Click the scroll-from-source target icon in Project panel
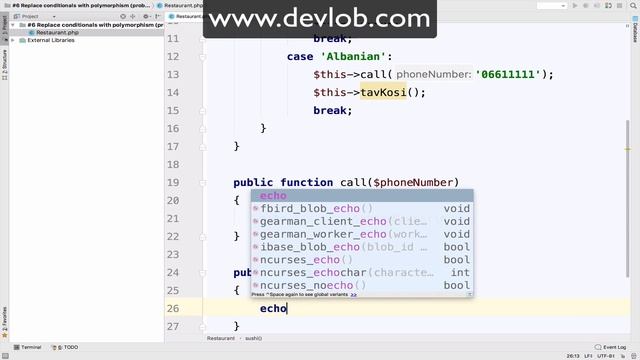The height and width of the screenshot is (360, 640). point(123,16)
